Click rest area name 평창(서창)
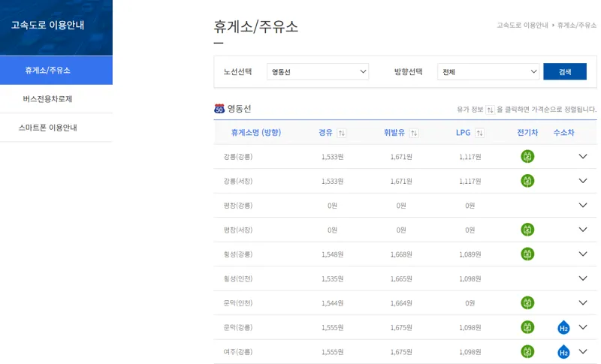The width and height of the screenshot is (601, 364). [x=238, y=230]
